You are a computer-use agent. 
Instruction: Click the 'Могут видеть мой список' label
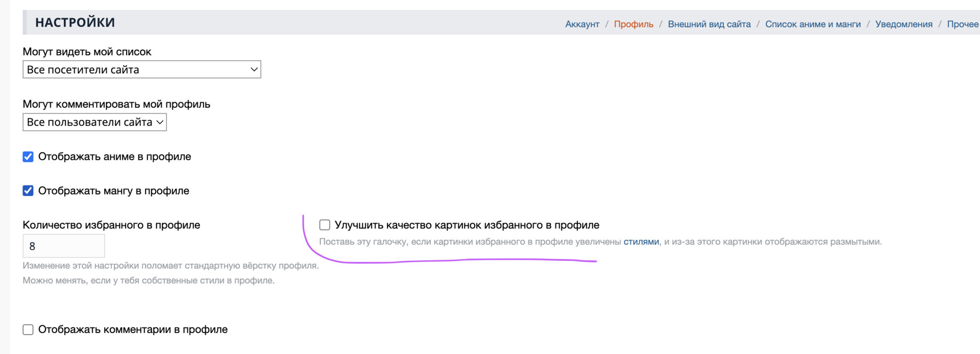87,52
